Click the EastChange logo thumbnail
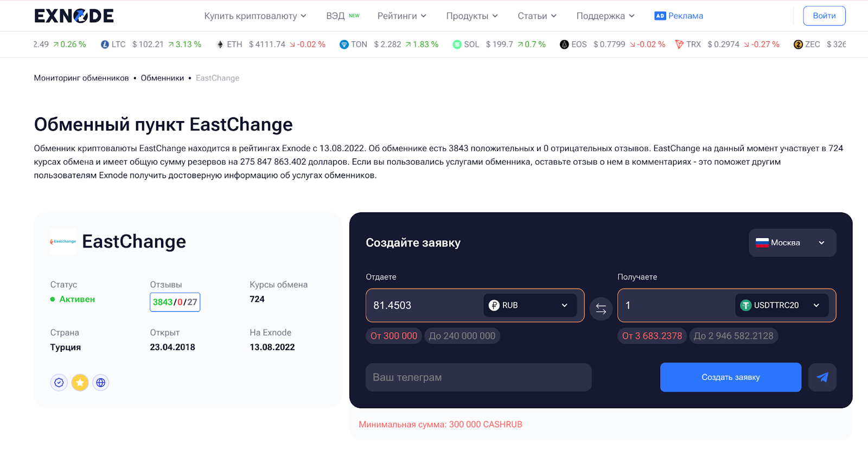This screenshot has height=455, width=868. coord(63,242)
